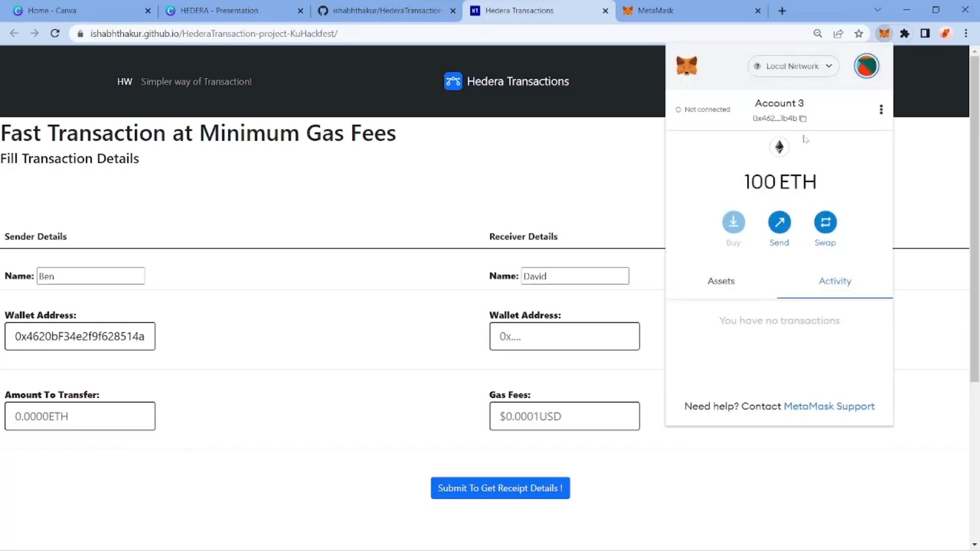Click the MetaMask Swap icon
This screenshot has height=551, width=980.
tap(825, 222)
